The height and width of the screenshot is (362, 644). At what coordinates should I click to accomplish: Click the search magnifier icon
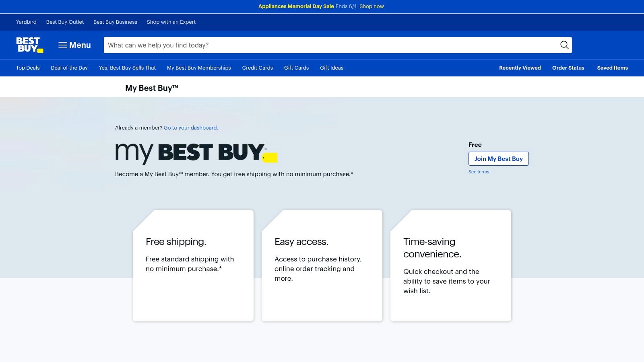(x=564, y=45)
